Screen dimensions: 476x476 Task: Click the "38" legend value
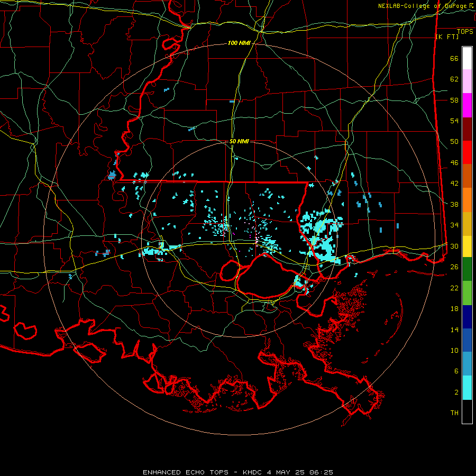point(454,204)
